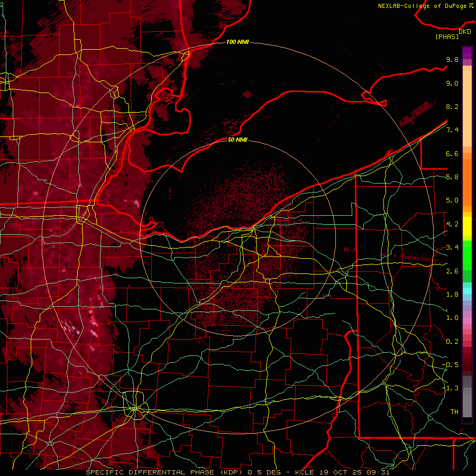Select the DKD legend header
Viewport: 476px width, 476px height.
(464, 32)
